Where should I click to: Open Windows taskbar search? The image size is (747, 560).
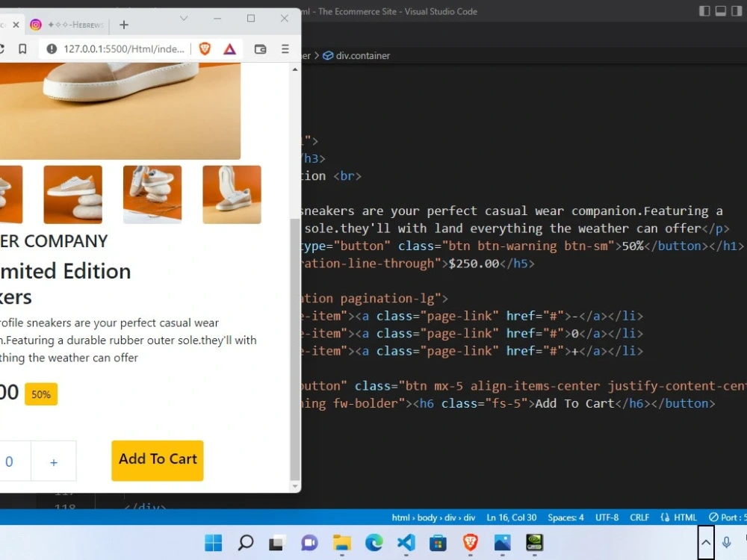click(x=245, y=542)
